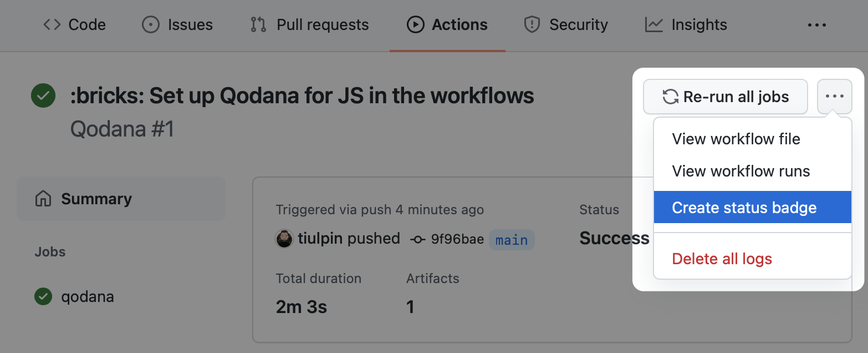Image resolution: width=868 pixels, height=353 pixels.
Task: Click the green check beside qodana job
Action: point(43,296)
